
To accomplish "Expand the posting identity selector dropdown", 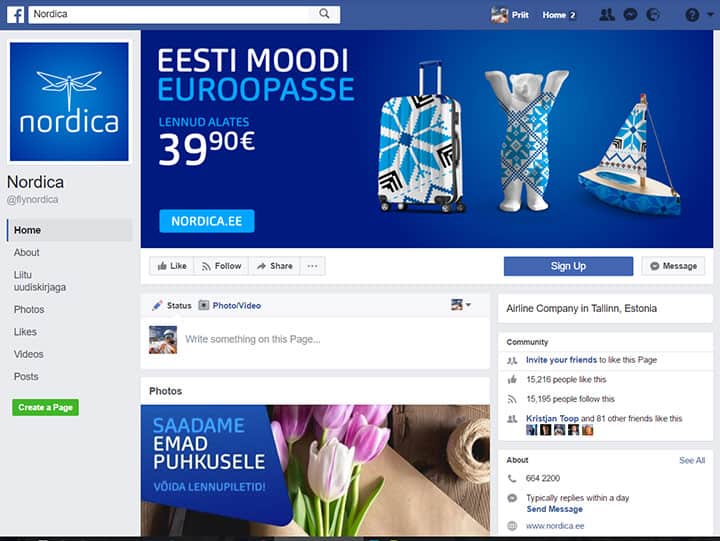I will pyautogui.click(x=461, y=304).
